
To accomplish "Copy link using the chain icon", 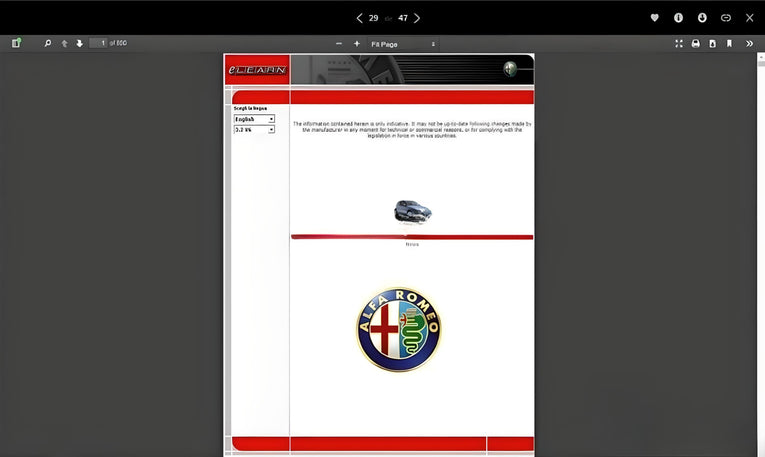I will 726,18.
